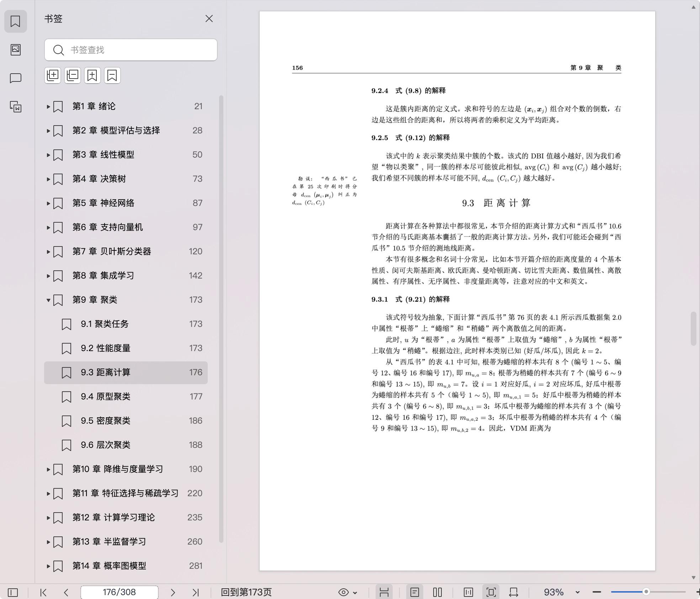The height and width of the screenshot is (599, 700).
Task: Go to the first page
Action: pos(43,592)
